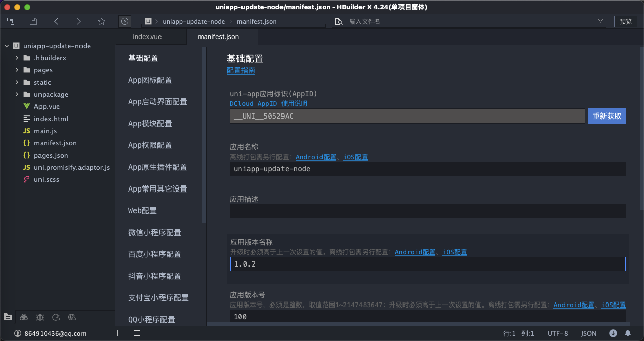Expand the unpackage folder
Screen dimensions: 644x341
[17, 94]
